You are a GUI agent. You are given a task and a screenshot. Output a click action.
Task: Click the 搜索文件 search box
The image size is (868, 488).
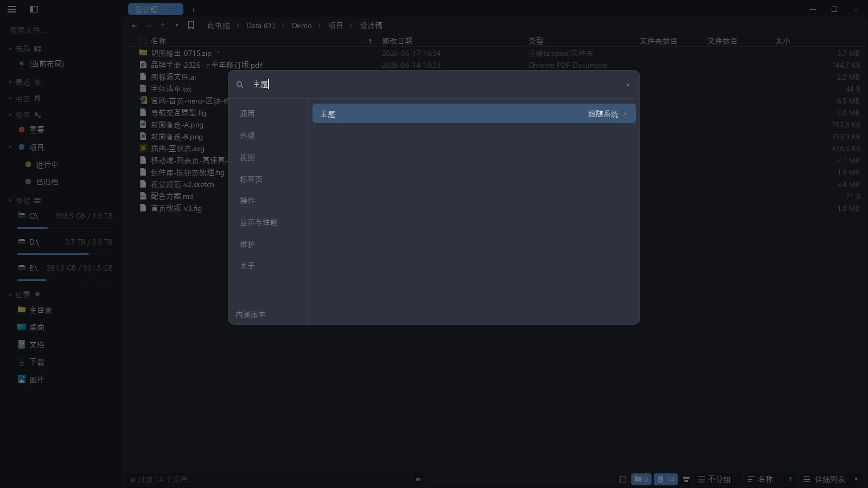coord(61,30)
